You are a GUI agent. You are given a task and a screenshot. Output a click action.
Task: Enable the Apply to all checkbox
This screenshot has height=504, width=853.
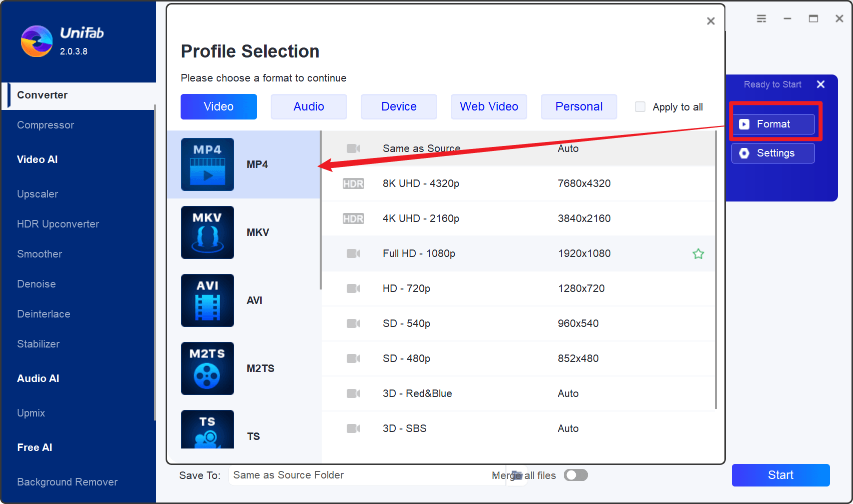[x=640, y=106]
